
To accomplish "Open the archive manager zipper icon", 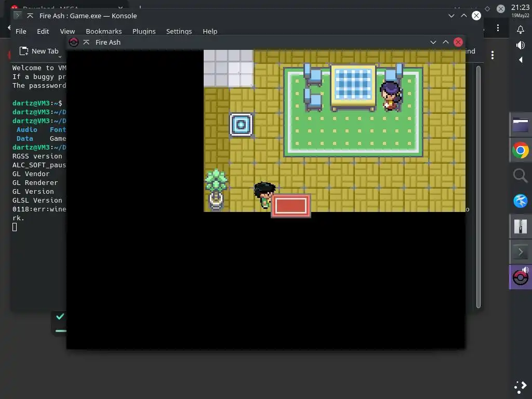I will 521,227.
